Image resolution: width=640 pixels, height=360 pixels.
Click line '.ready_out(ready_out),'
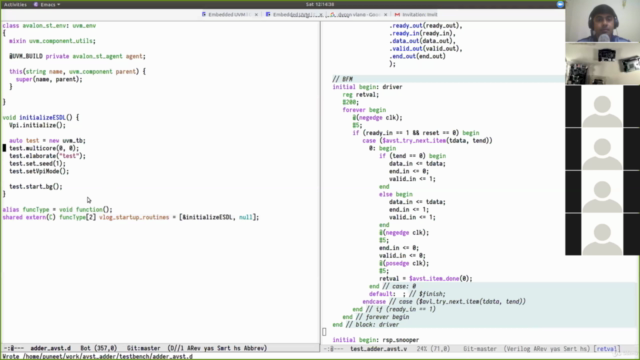coord(426,26)
